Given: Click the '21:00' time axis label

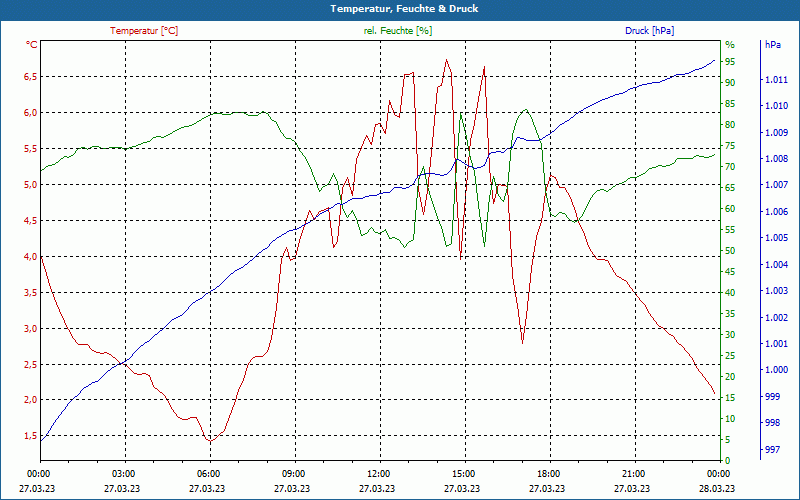Looking at the screenshot, I should pyautogui.click(x=633, y=474).
